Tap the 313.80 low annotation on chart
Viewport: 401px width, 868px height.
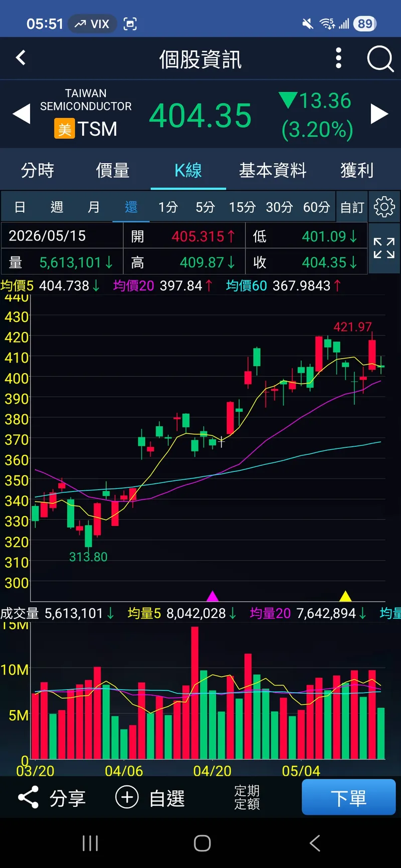[x=88, y=556]
